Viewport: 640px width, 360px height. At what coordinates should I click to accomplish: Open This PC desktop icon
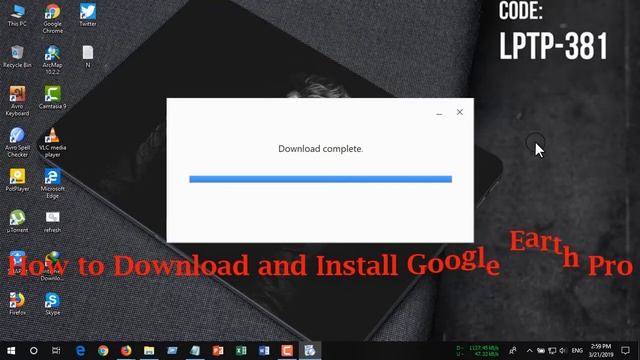[17, 16]
